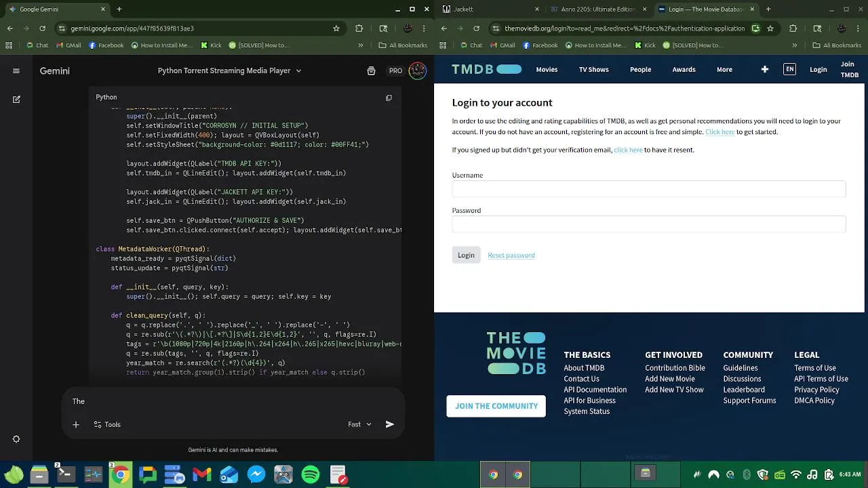The image size is (868, 488).
Task: Open DMCA Policy footer link
Action: point(814,401)
